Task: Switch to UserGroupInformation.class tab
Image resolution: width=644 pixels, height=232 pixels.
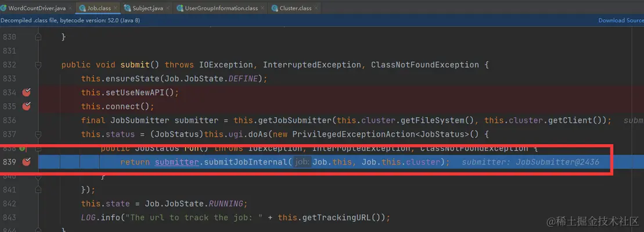Action: coord(221,8)
